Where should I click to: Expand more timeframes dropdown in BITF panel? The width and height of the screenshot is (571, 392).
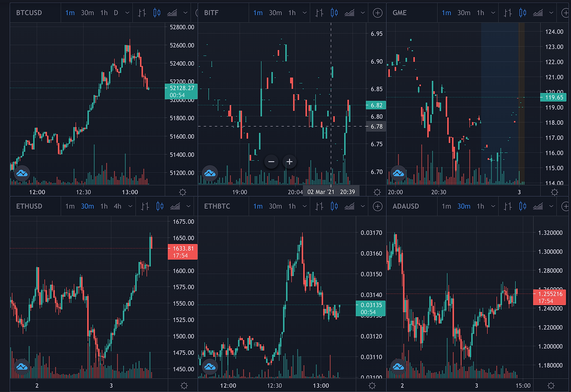305,13
